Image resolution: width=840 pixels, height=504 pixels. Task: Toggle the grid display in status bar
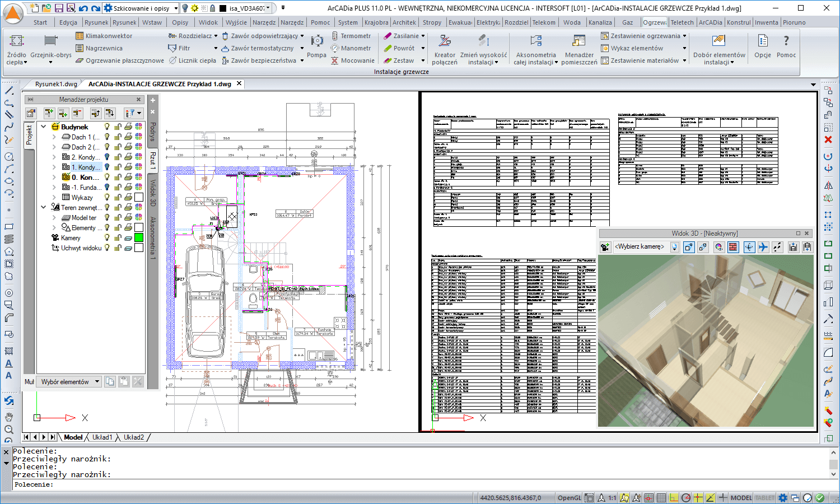point(661,498)
